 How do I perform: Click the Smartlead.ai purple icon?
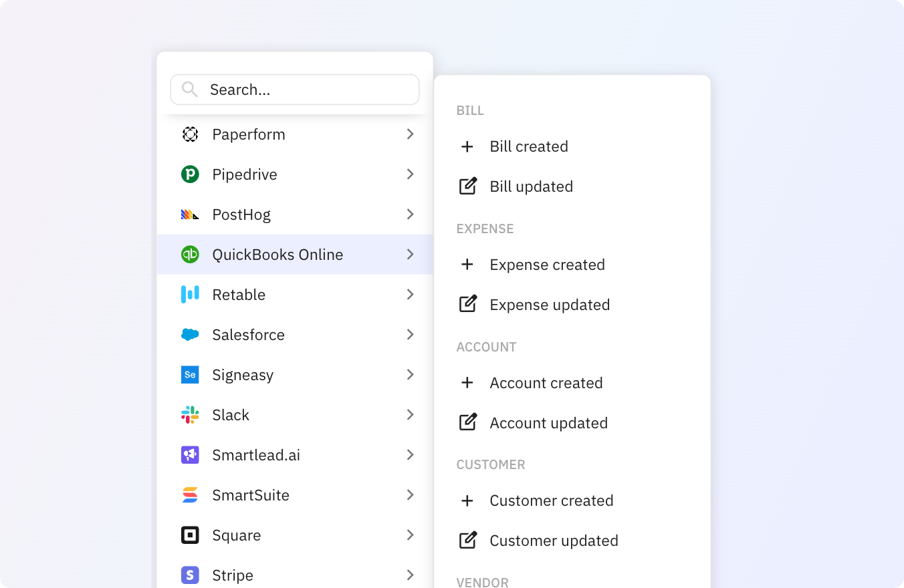tap(190, 455)
